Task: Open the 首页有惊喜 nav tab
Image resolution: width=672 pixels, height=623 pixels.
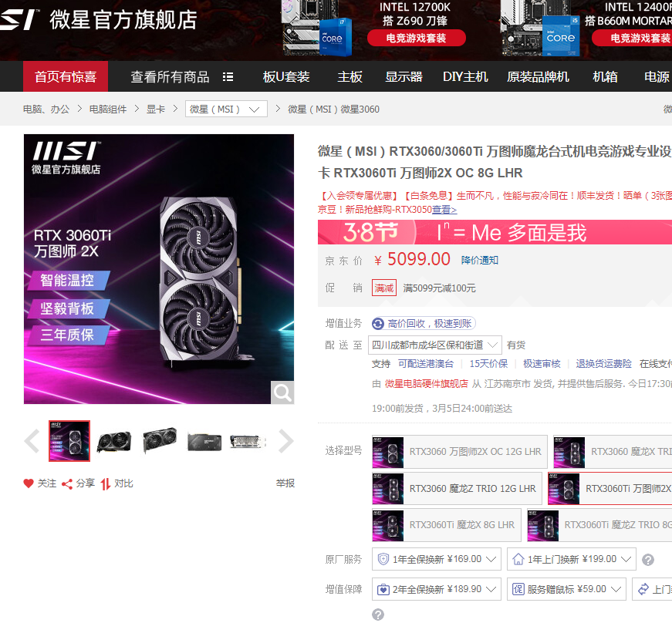Action: pyautogui.click(x=66, y=76)
